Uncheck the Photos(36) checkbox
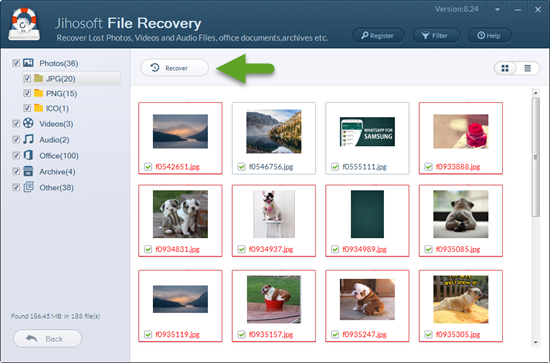The image size is (550, 363). 16,63
